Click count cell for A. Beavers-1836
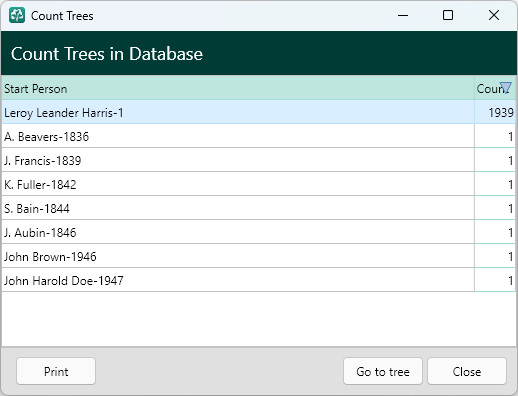518x396 pixels. point(495,136)
